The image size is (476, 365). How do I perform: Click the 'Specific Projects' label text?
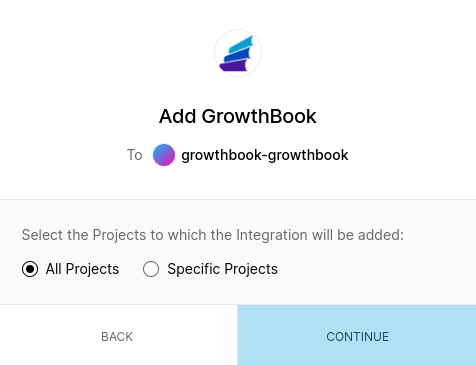tap(222, 269)
